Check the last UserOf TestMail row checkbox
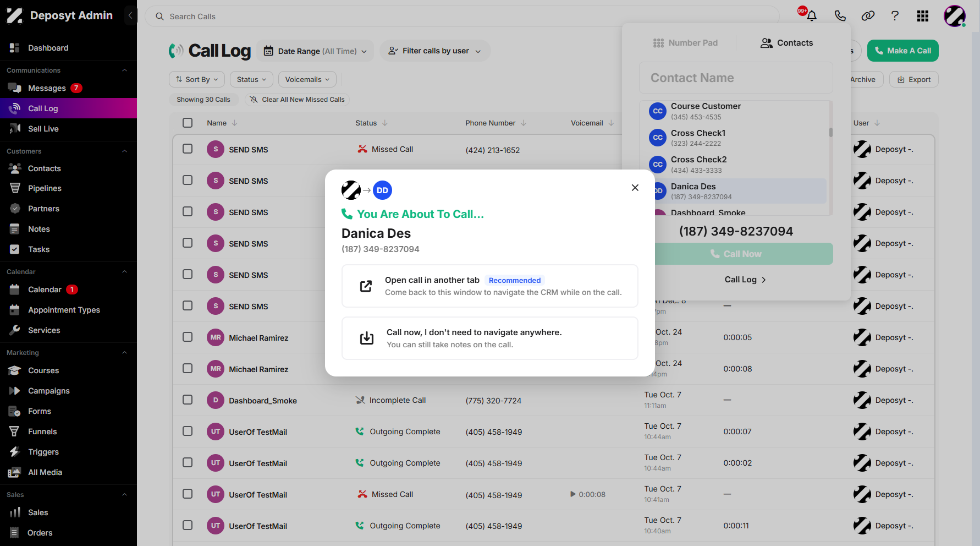 188,525
